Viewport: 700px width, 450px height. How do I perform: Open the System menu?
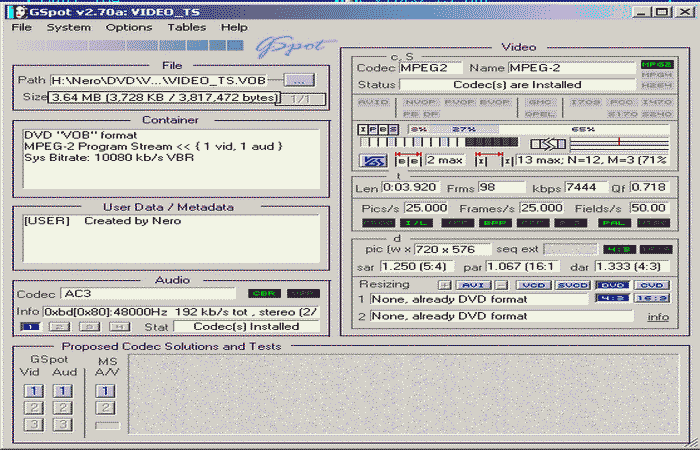(x=68, y=27)
